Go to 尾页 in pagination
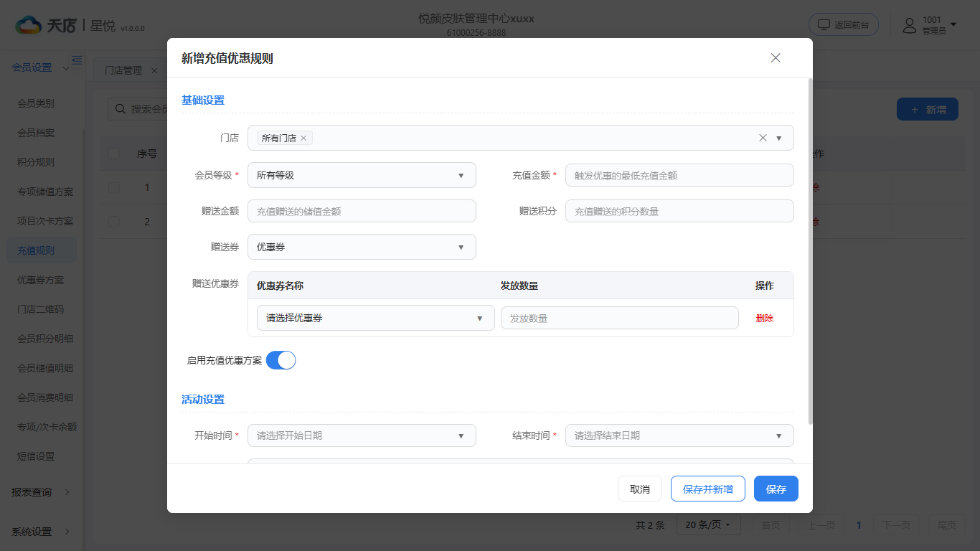The image size is (980, 551). 947,525
